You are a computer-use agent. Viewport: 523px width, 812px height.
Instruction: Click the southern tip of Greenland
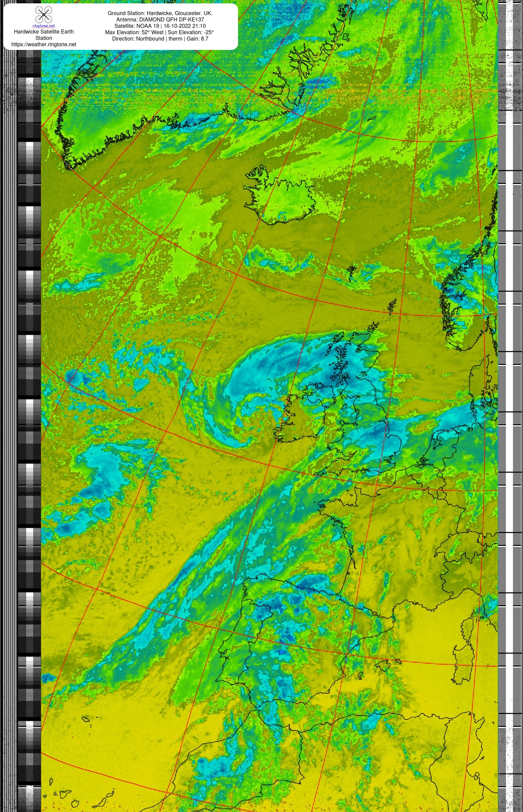pos(69,166)
